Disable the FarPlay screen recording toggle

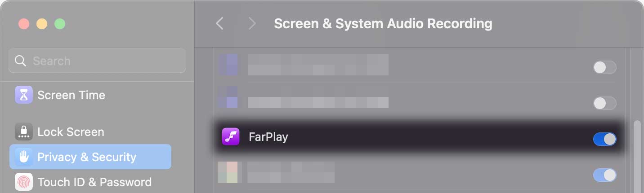pyautogui.click(x=604, y=139)
